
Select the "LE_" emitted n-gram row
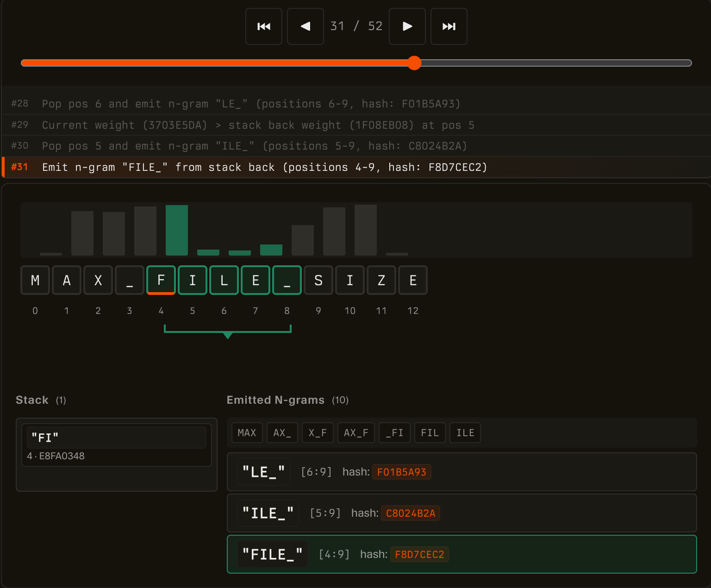[462, 472]
